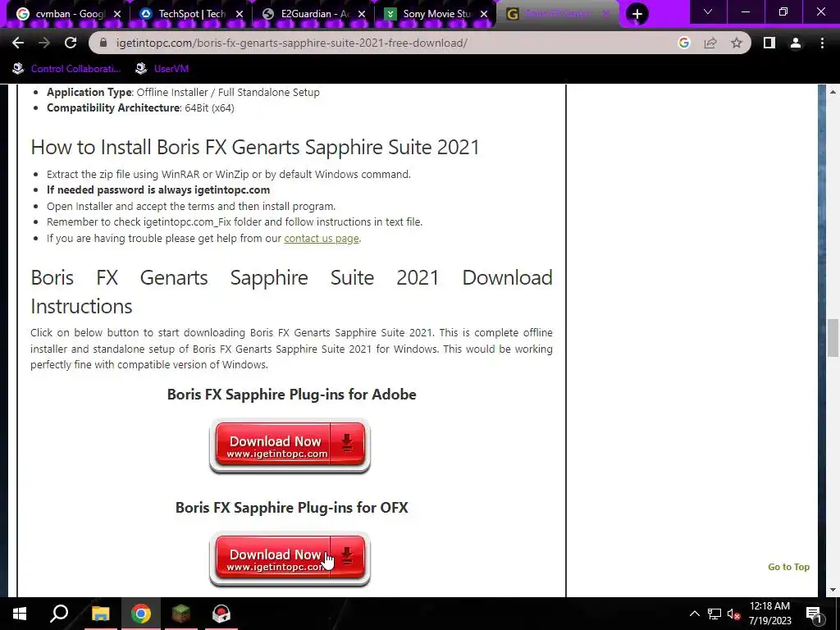Open network status tray icon
The height and width of the screenshot is (630, 840).
(x=714, y=614)
